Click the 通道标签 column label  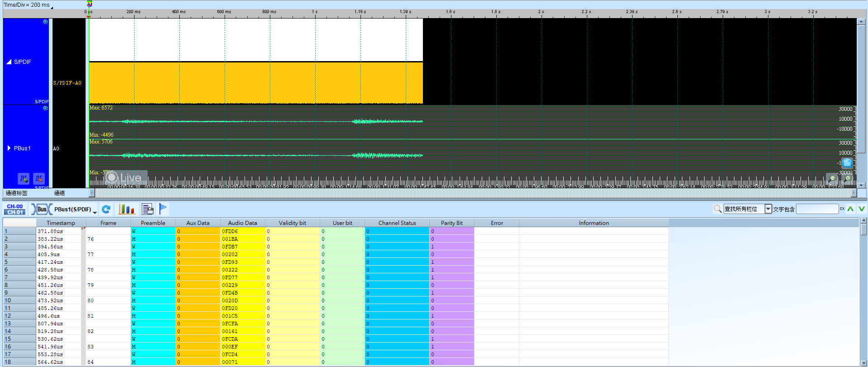[x=17, y=193]
